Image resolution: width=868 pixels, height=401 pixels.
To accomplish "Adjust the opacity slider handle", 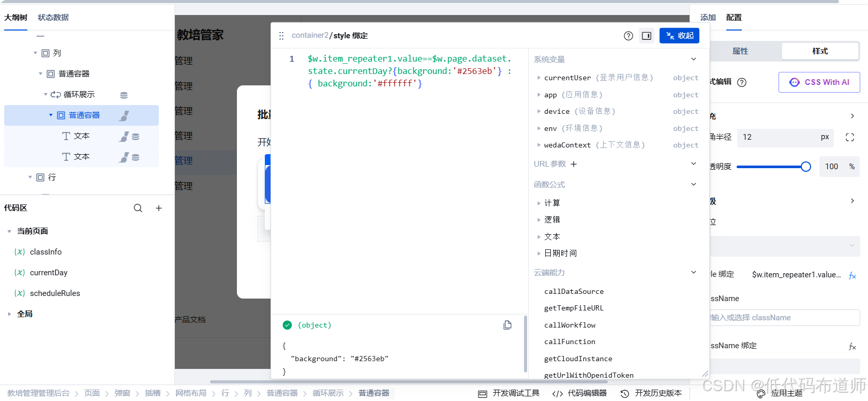I will pos(805,167).
